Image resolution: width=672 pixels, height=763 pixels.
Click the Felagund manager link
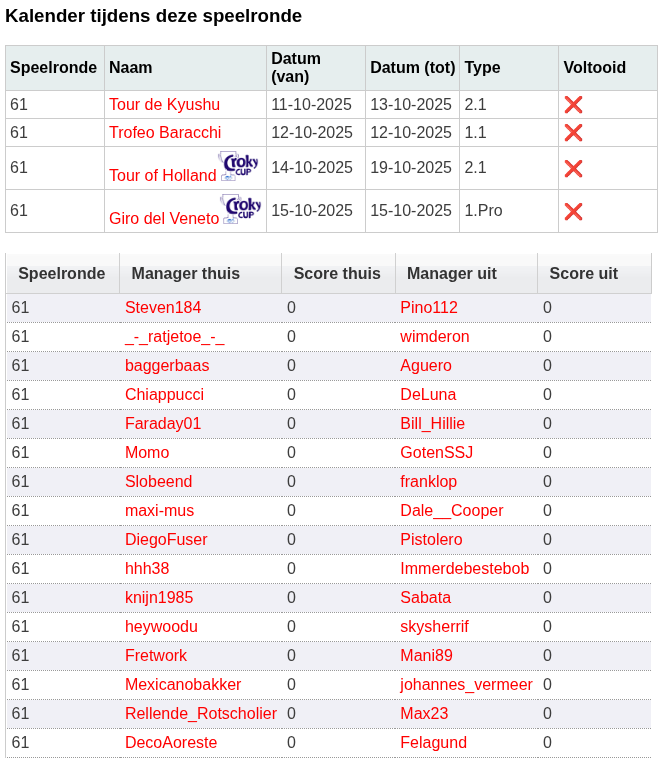click(x=433, y=743)
